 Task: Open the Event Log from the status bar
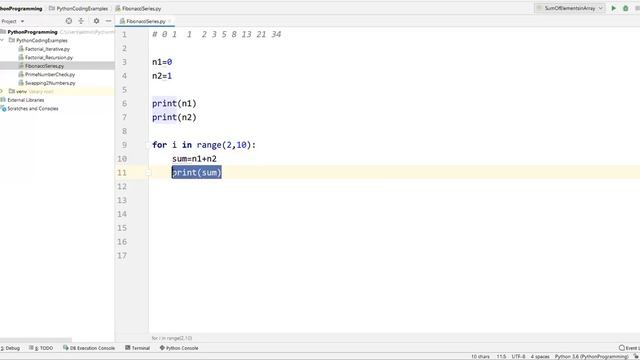click(x=629, y=348)
